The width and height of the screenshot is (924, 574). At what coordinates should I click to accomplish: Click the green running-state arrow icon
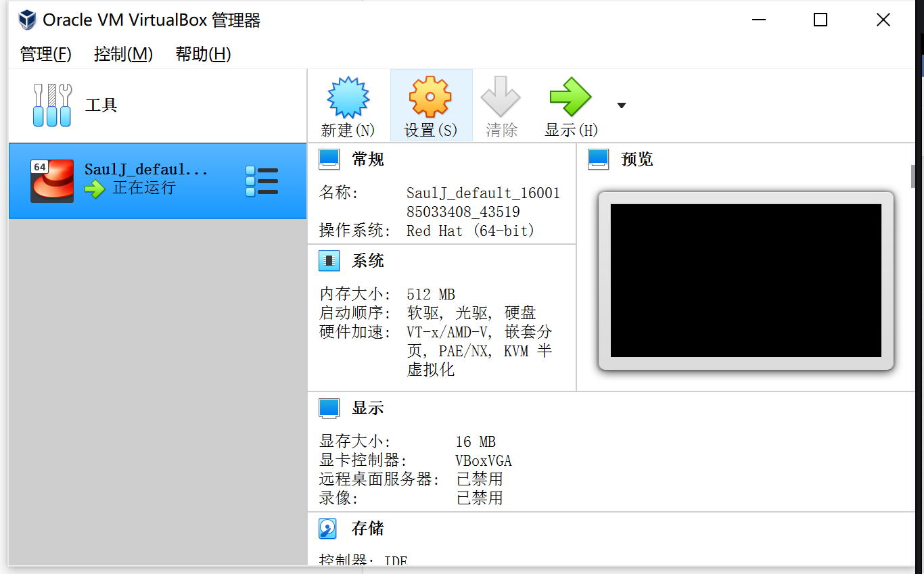pos(95,189)
